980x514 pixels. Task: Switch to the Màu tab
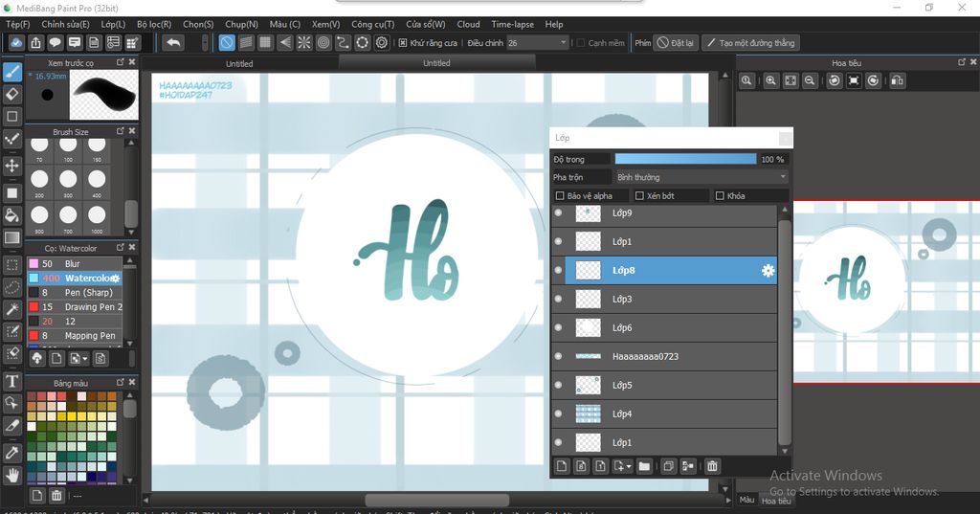pyautogui.click(x=746, y=499)
